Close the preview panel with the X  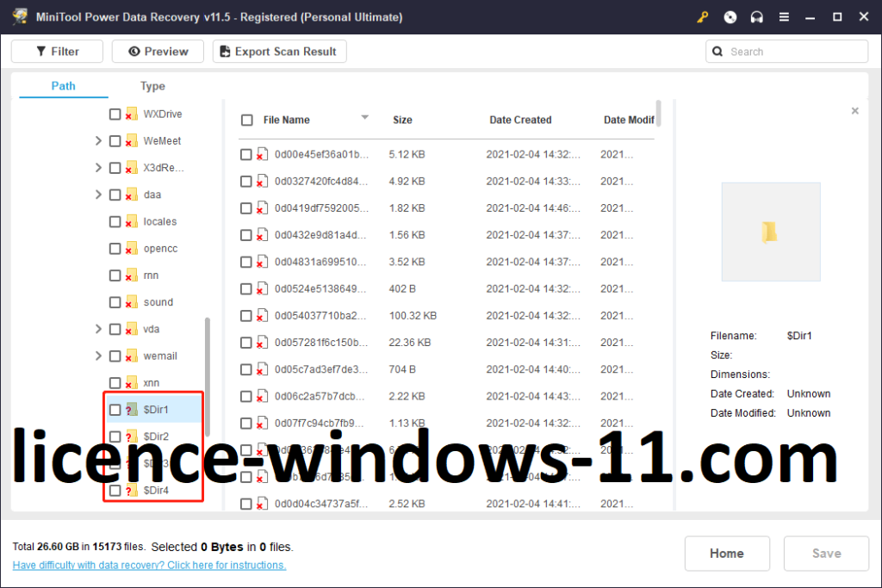pyautogui.click(x=854, y=111)
